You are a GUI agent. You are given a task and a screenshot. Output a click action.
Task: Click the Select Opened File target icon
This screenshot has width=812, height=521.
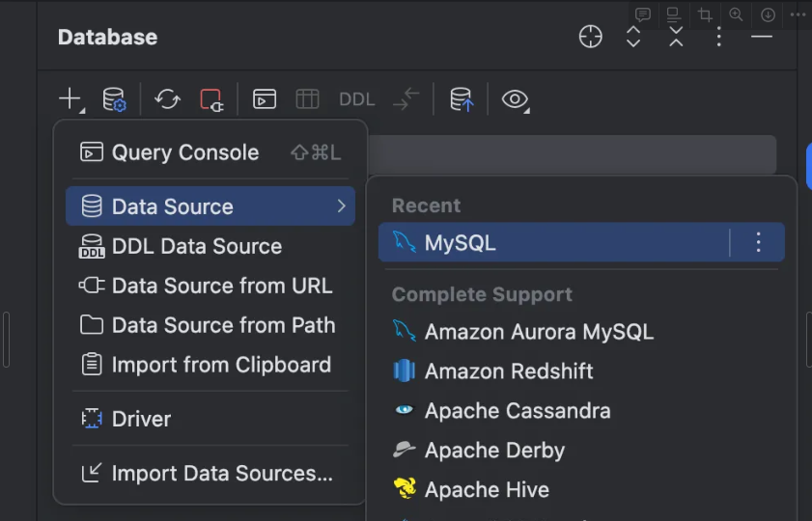point(590,38)
